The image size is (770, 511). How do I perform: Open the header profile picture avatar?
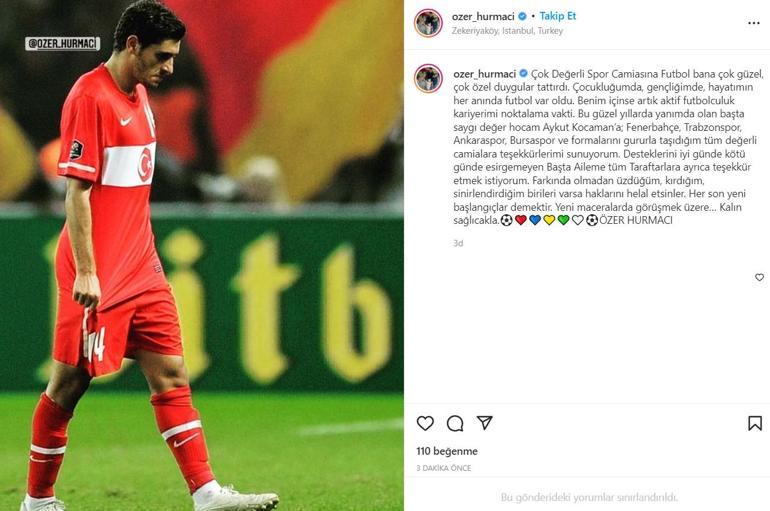(x=428, y=23)
